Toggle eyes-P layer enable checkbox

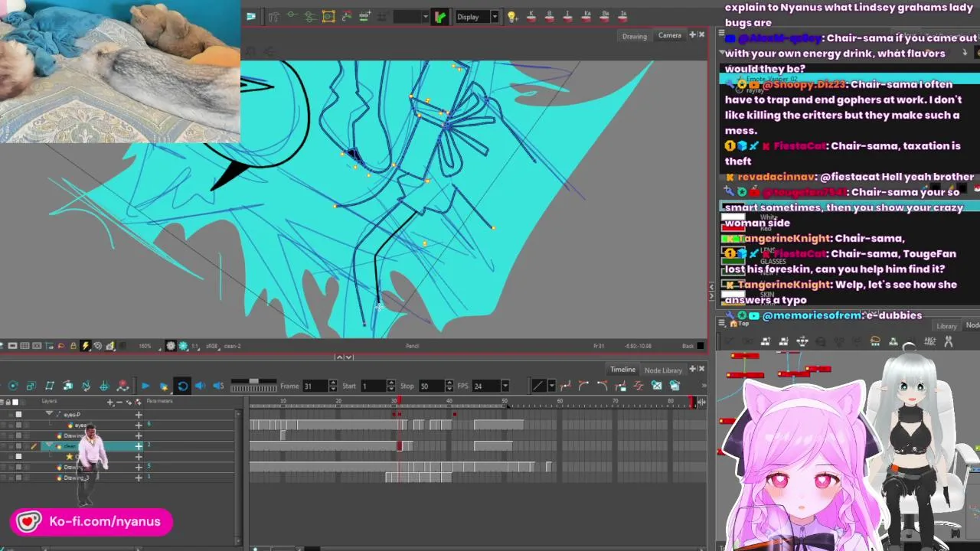18,414
